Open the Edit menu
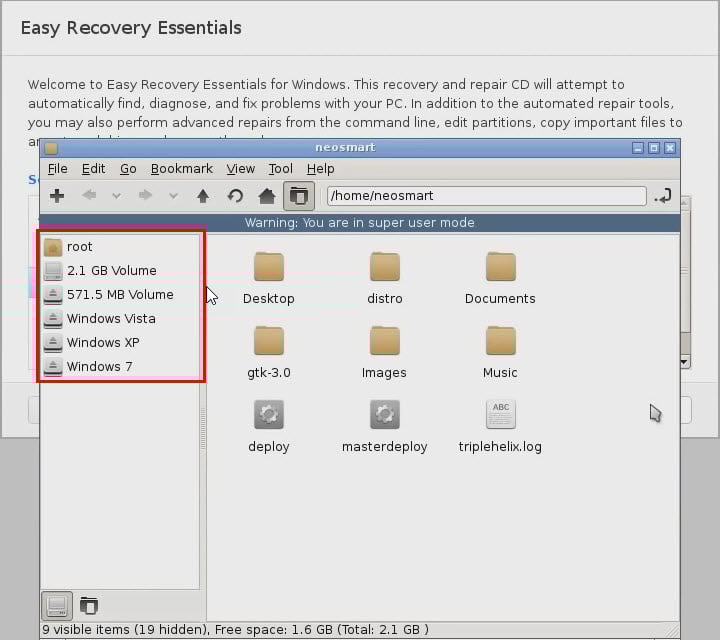The width and height of the screenshot is (720, 640). (x=94, y=169)
